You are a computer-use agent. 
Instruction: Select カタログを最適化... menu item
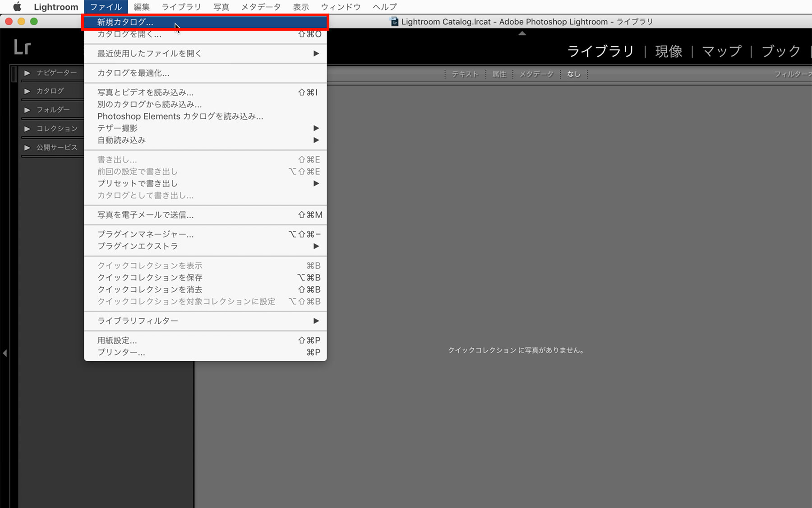coord(205,73)
